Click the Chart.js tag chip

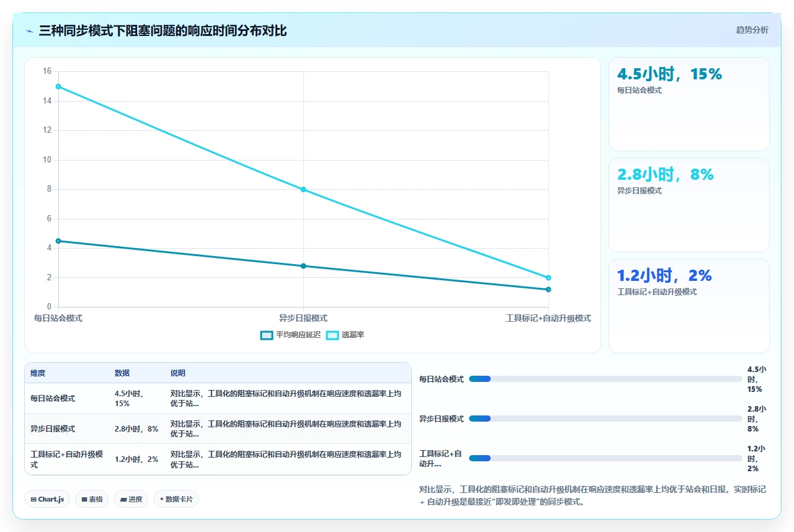pos(47,499)
